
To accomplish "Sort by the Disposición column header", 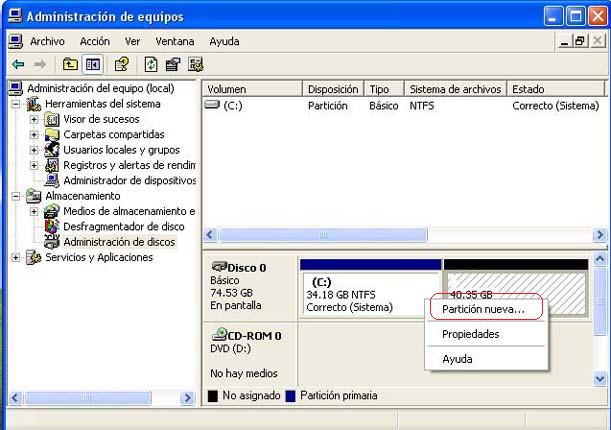I will tap(333, 89).
